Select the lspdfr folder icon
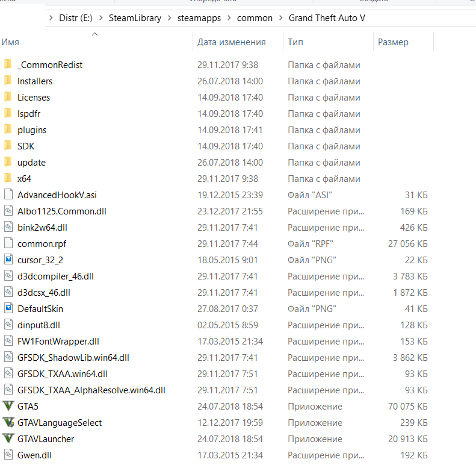Viewport: 476px width, 465px height. pos(8,113)
